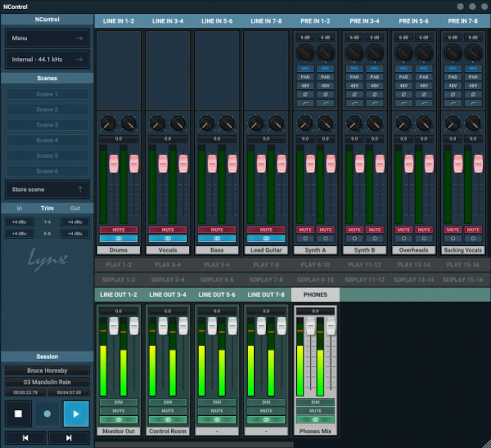Viewport: 491px width, 448px height.
Task: Toggle stereo link on Monitor Out
Action: tap(119, 420)
